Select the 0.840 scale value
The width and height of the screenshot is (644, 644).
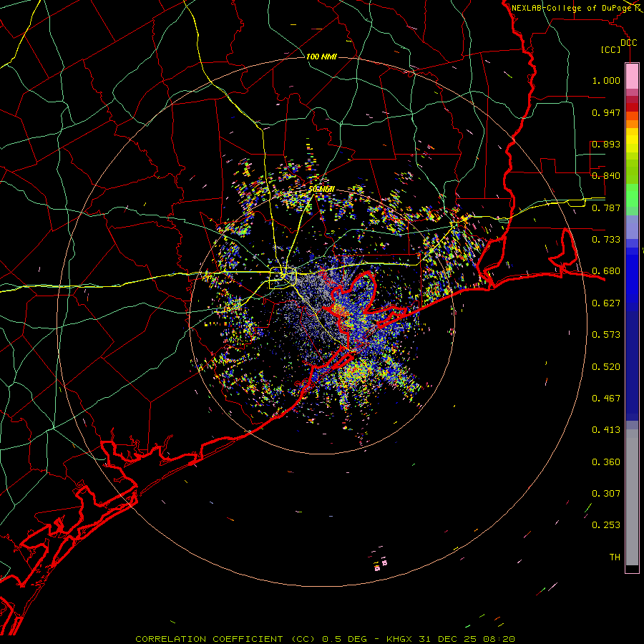[606, 176]
